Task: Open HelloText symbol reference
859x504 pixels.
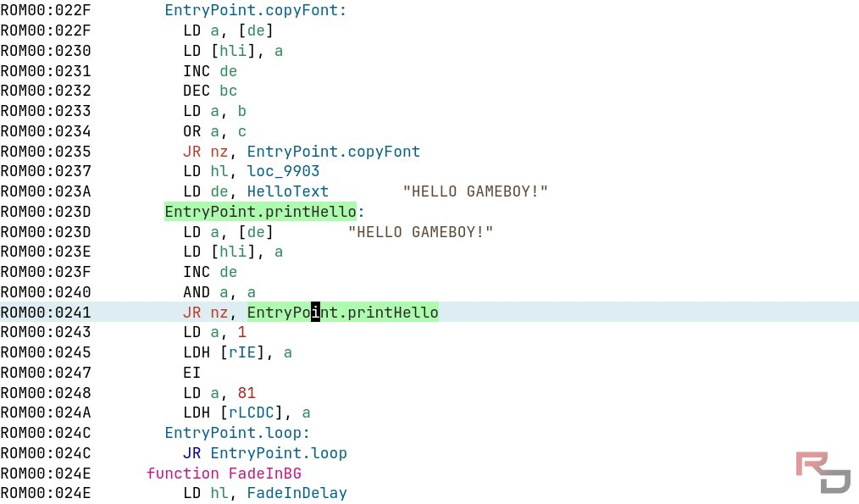Action: pyautogui.click(x=288, y=191)
